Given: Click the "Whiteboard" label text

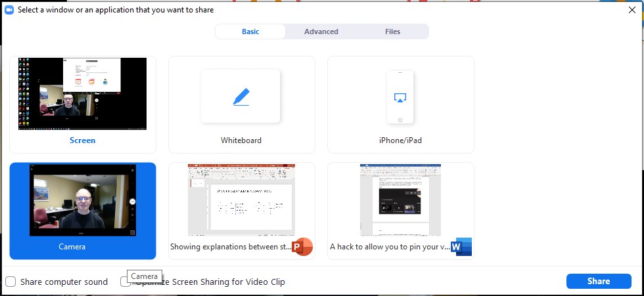Looking at the screenshot, I should pyautogui.click(x=241, y=140).
